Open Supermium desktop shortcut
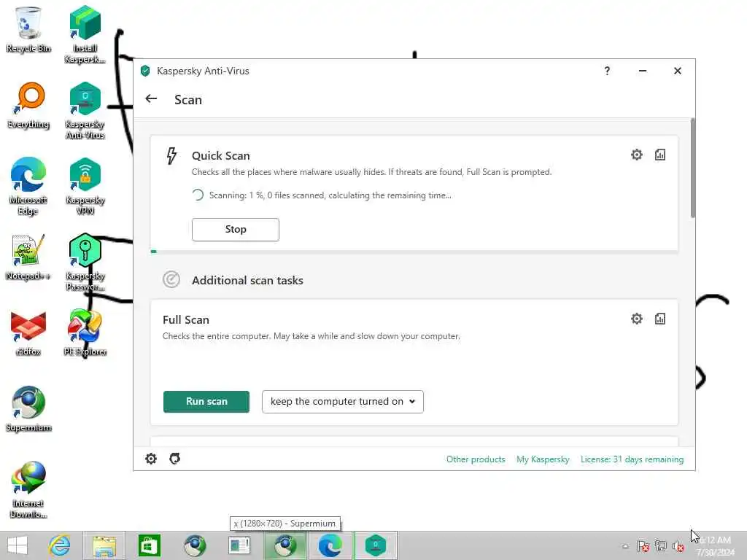Viewport: 747px width, 560px height. pyautogui.click(x=28, y=409)
